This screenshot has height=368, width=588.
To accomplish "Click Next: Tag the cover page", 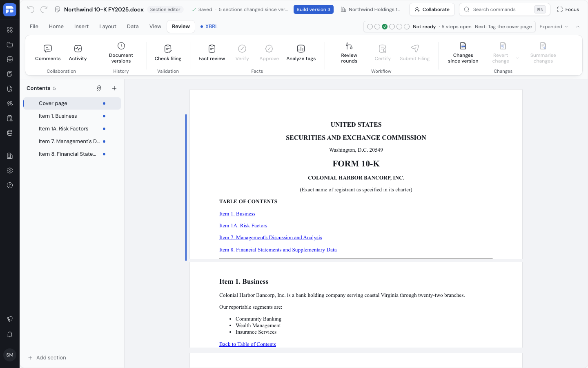I will [x=503, y=27].
